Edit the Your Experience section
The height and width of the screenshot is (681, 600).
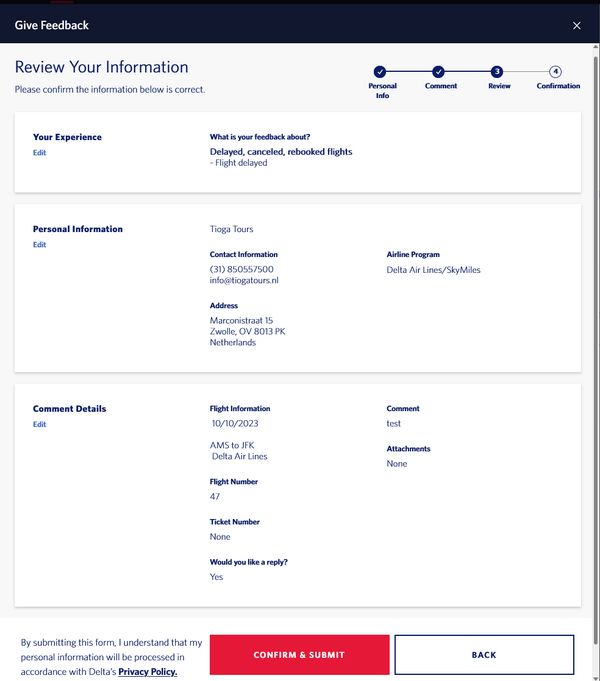tap(39, 153)
